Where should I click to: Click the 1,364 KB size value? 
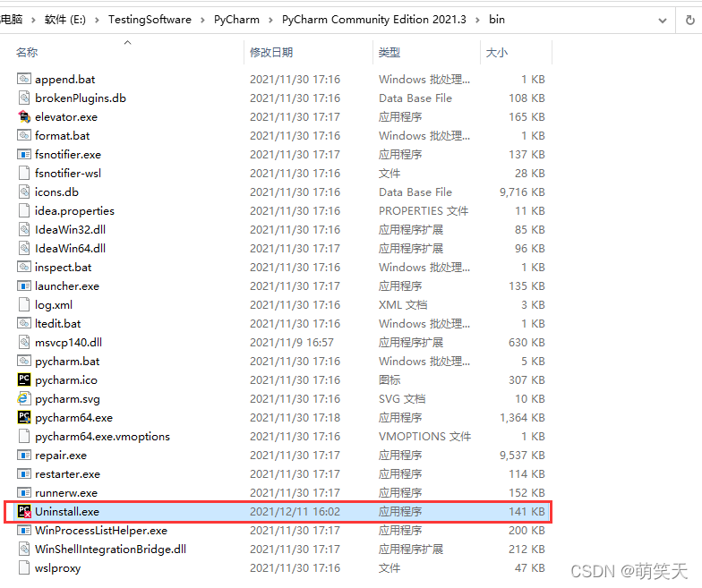522,417
